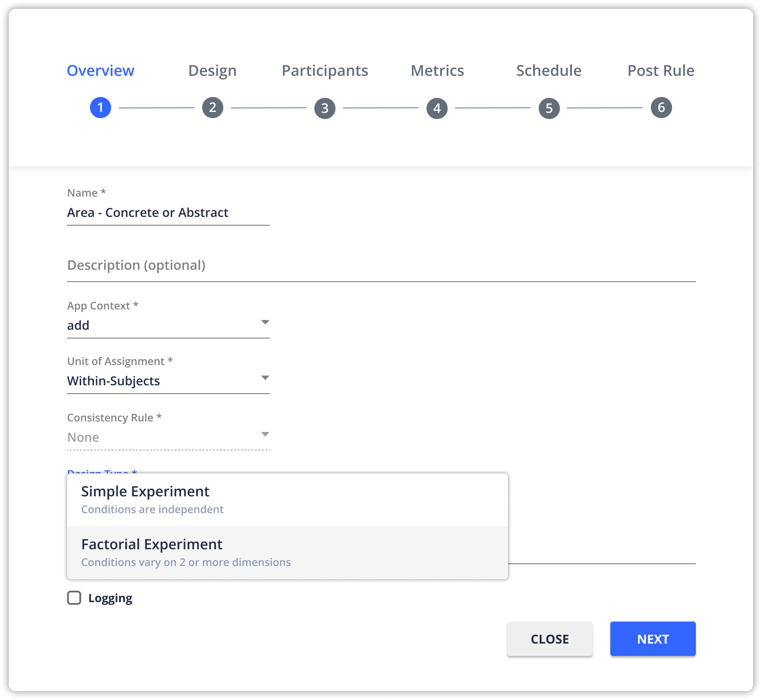The width and height of the screenshot is (762, 700).
Task: Click the step 6 Post Rule circle
Action: [x=661, y=107]
